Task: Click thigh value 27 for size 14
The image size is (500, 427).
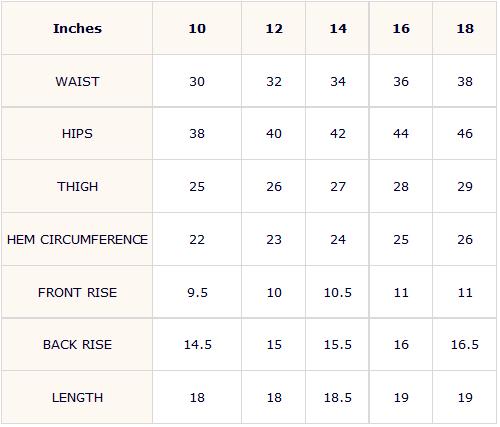Action: coord(338,187)
